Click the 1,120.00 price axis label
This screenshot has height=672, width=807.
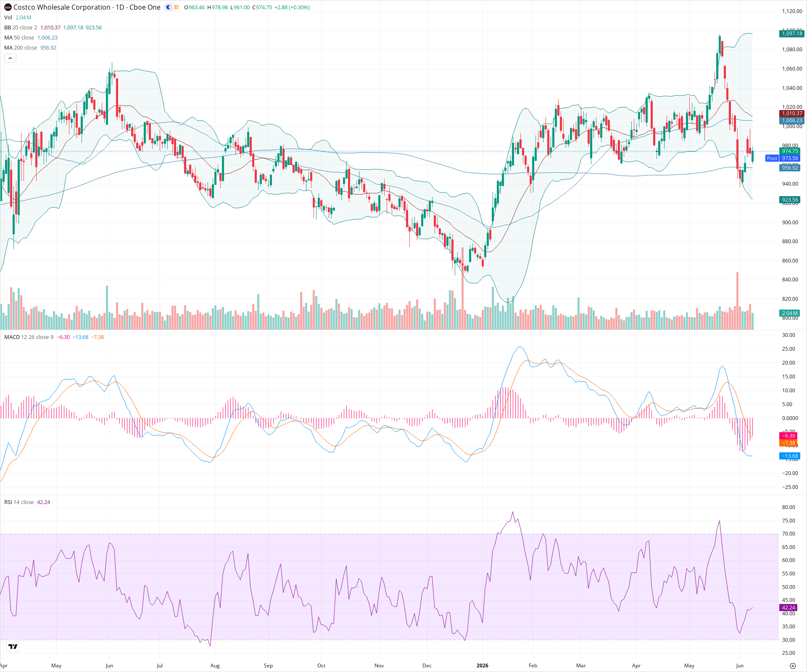[792, 11]
